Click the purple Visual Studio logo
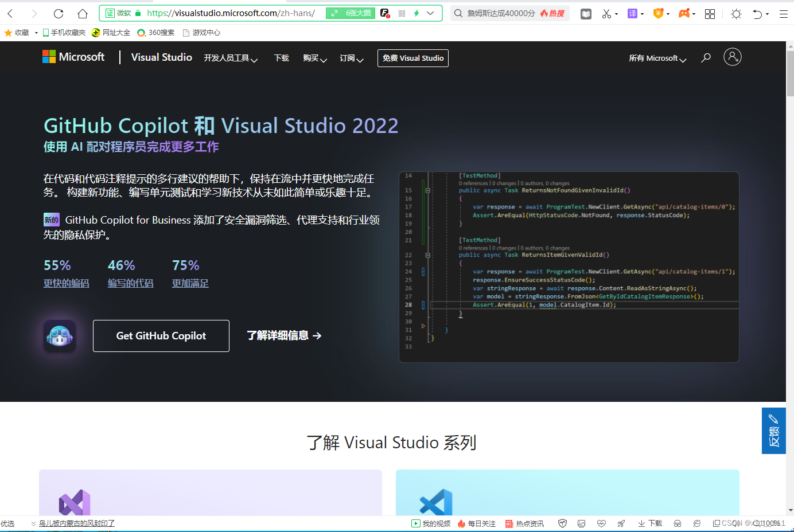The image size is (794, 532). [75, 502]
